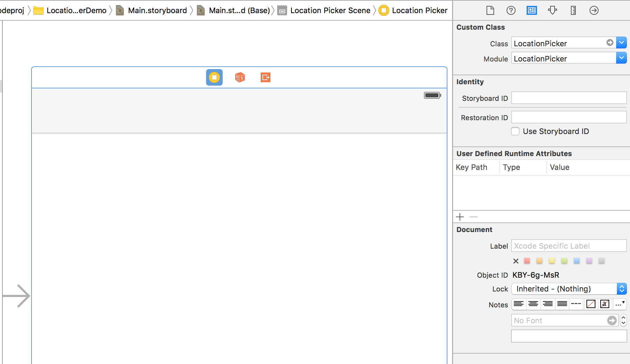Show the Connections inspector

click(594, 10)
